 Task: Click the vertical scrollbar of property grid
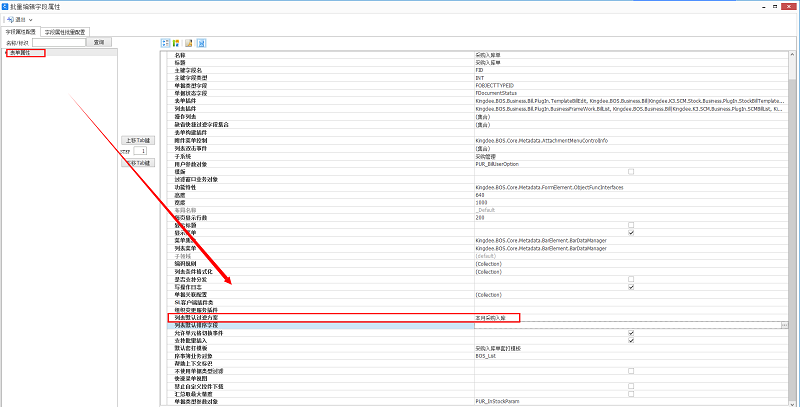[792, 200]
